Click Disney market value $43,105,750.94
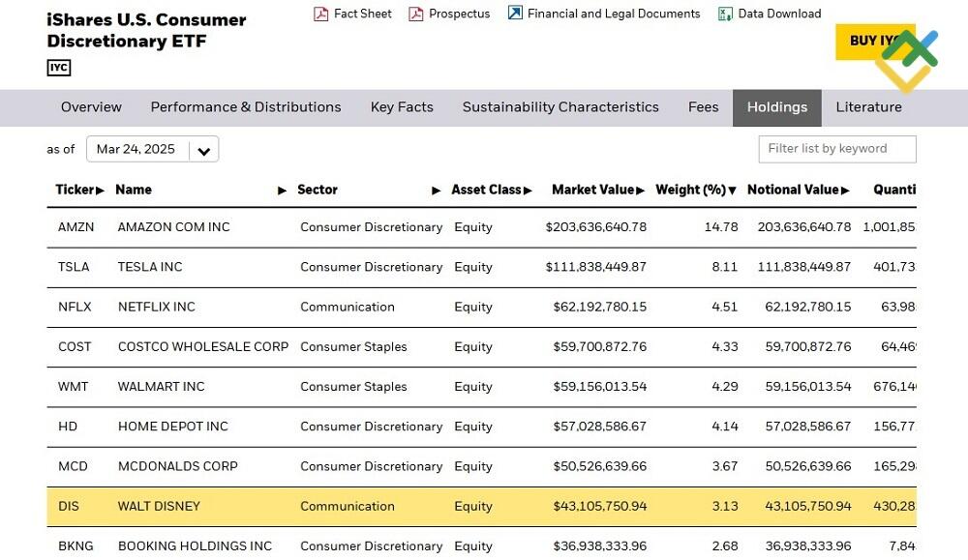The image size is (968, 560). [x=599, y=507]
